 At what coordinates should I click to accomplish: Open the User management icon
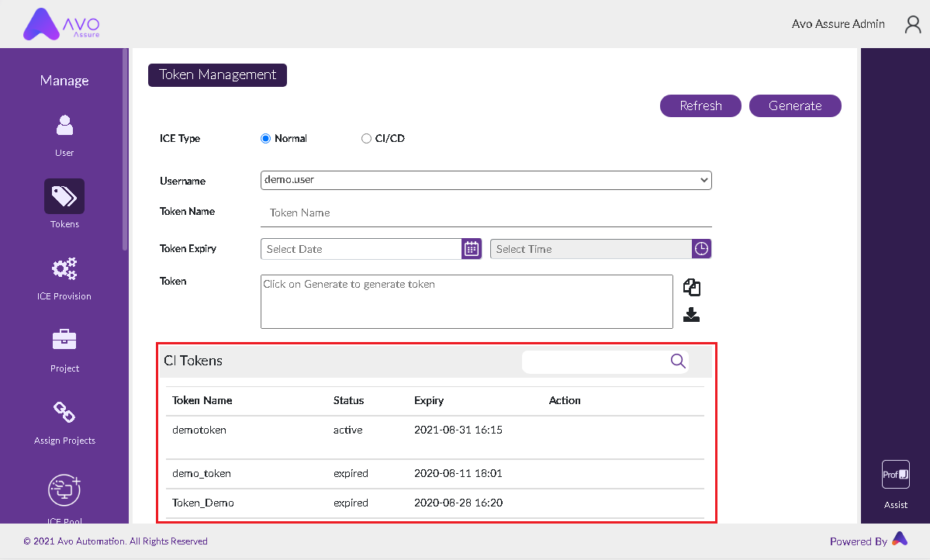[x=64, y=125]
